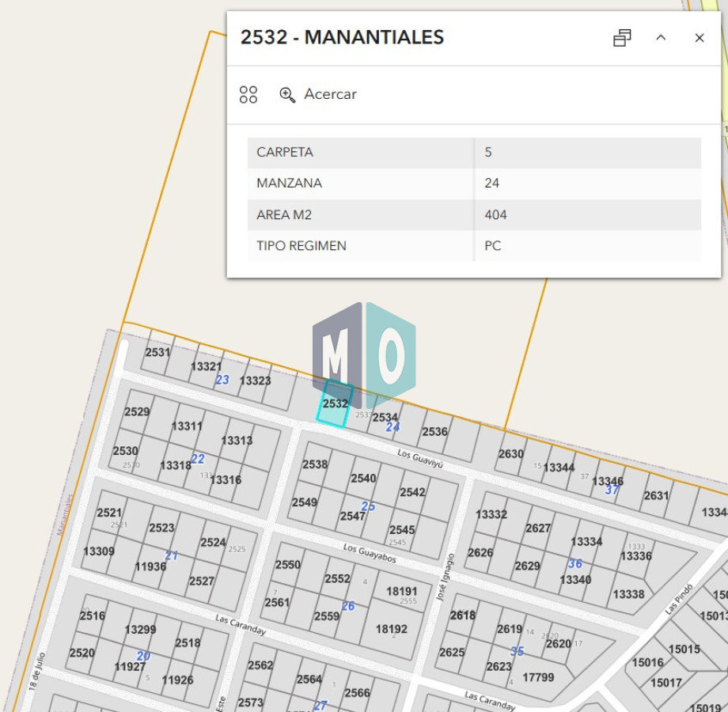Click parcel 11936 on the map

click(x=150, y=566)
